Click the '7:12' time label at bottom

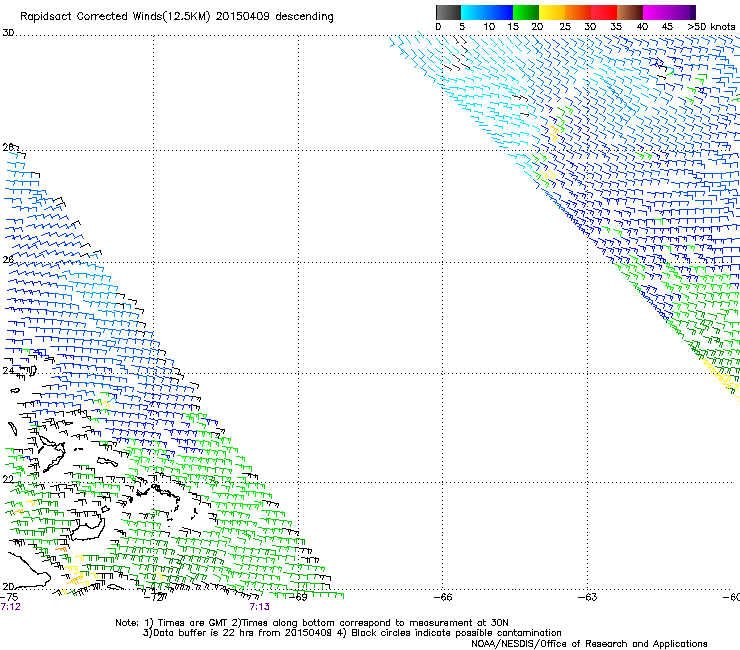(x=10, y=607)
